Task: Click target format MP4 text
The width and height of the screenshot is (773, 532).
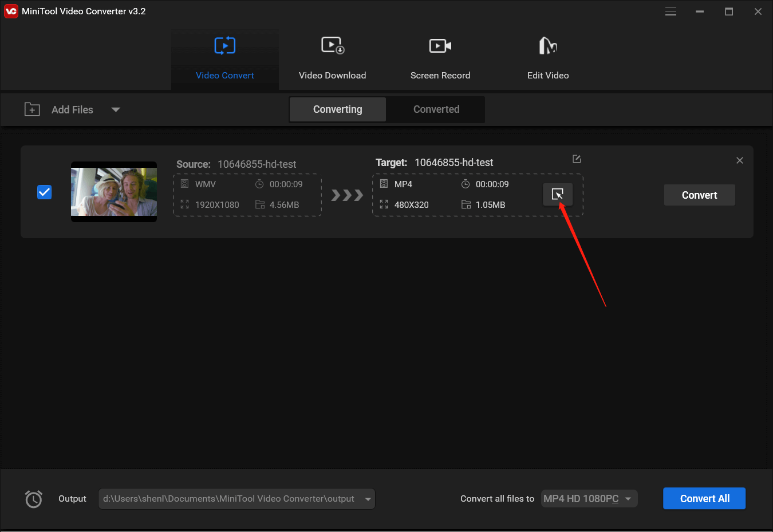Action: coord(403,184)
